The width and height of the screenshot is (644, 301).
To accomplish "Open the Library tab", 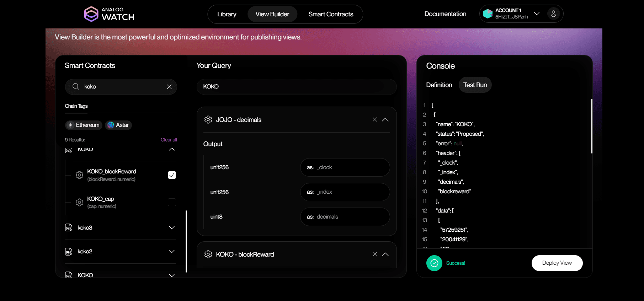I will point(227,14).
